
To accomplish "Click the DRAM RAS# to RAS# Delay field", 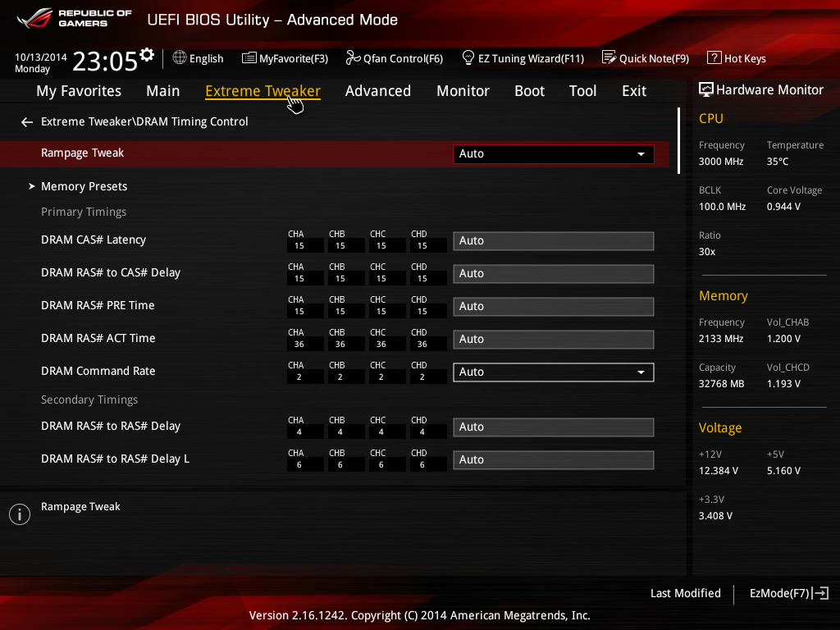I will 554,427.
